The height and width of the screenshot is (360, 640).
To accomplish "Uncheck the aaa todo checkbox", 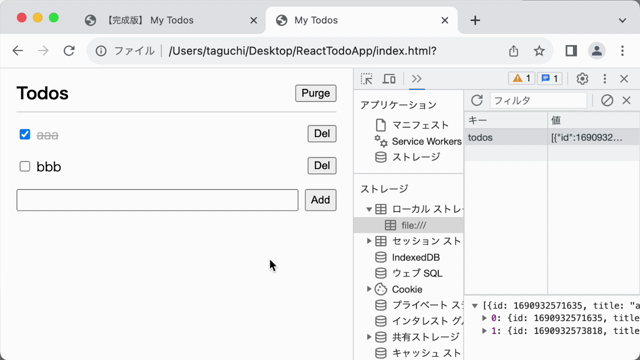I will (x=25, y=134).
